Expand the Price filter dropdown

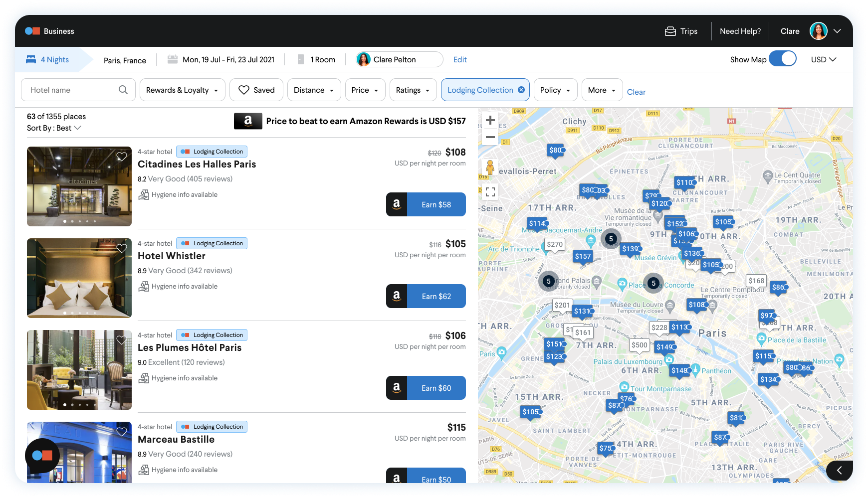(x=365, y=90)
